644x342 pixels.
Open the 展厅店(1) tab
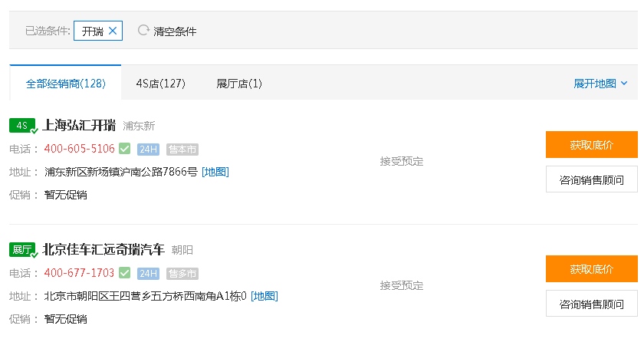pyautogui.click(x=239, y=84)
